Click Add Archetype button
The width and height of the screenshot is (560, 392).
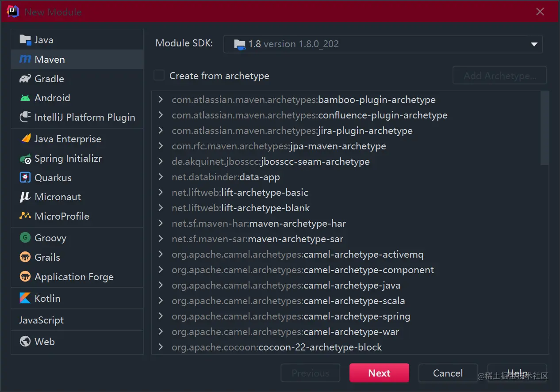click(x=500, y=76)
